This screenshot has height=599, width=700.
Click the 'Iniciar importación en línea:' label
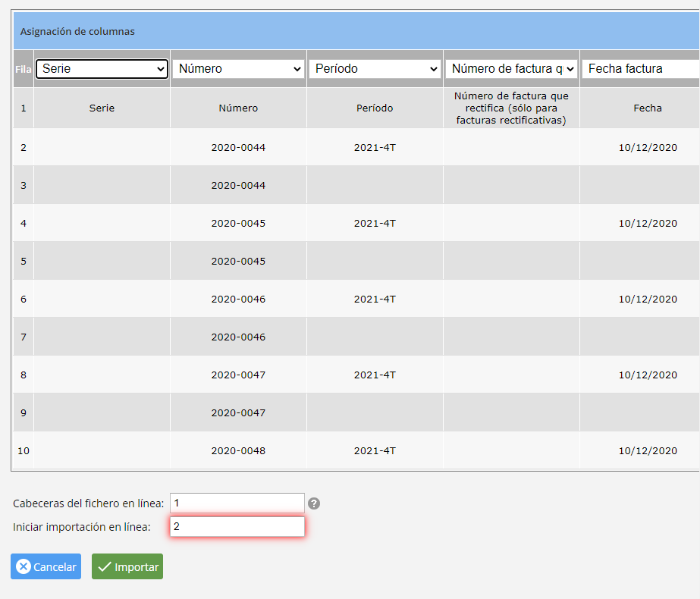click(x=82, y=527)
